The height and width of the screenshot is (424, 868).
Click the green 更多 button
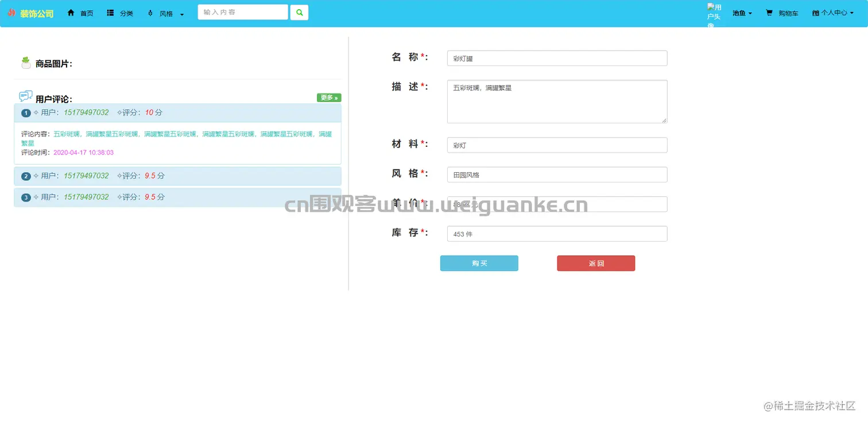(x=329, y=98)
